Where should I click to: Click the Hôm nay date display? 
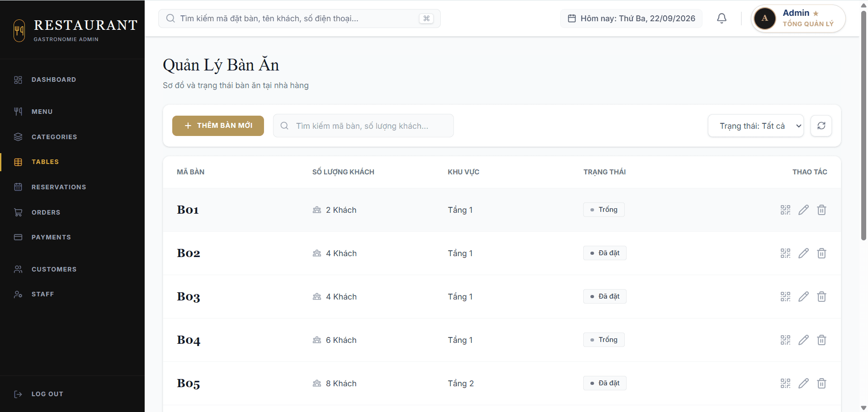click(632, 19)
